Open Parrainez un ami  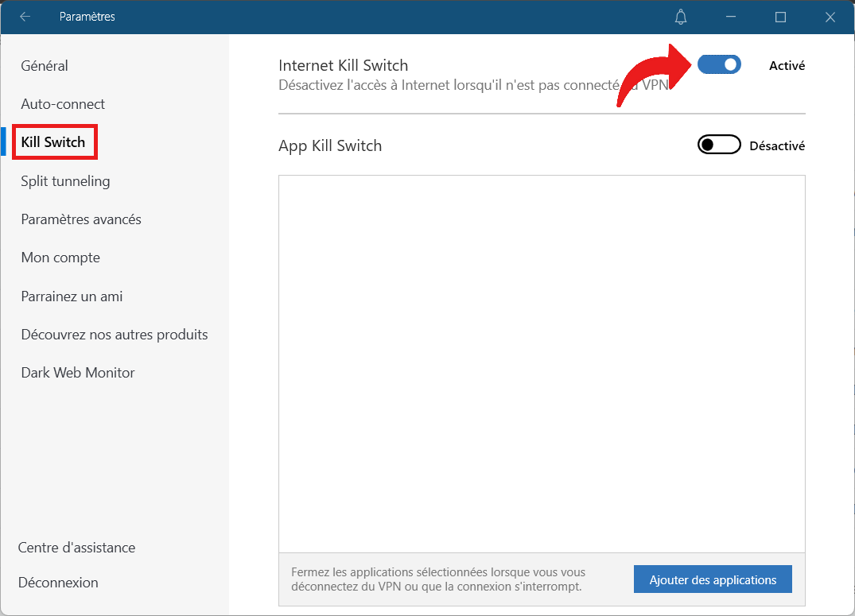point(72,296)
